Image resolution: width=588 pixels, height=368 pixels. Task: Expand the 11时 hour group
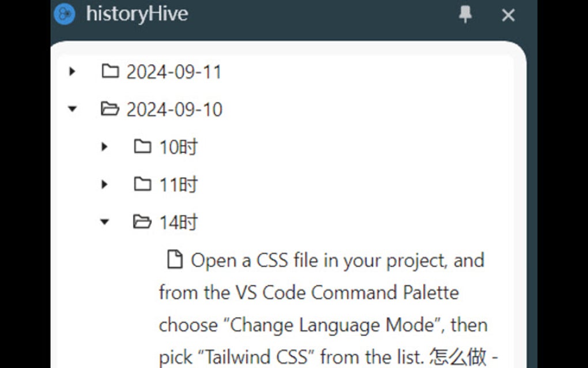click(x=104, y=185)
